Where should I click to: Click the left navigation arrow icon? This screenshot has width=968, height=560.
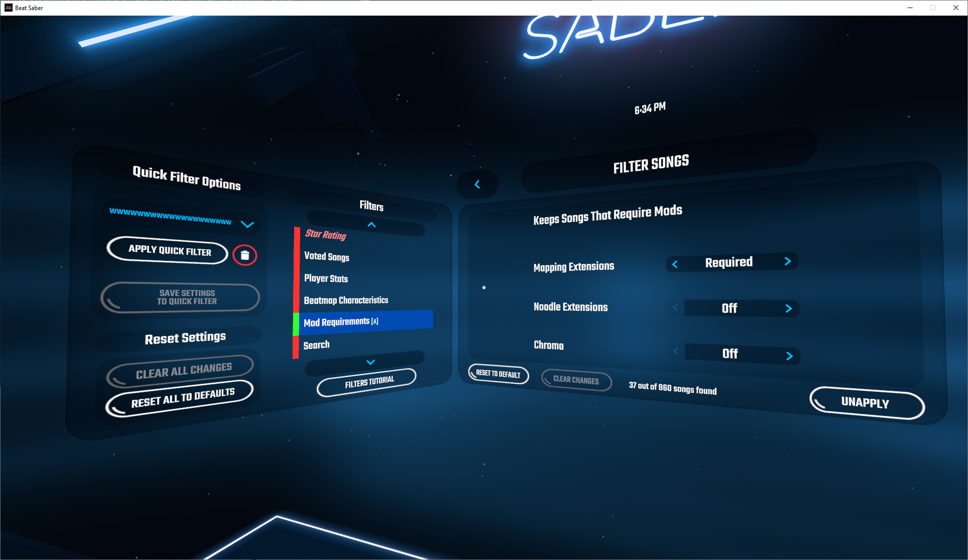[x=478, y=185]
